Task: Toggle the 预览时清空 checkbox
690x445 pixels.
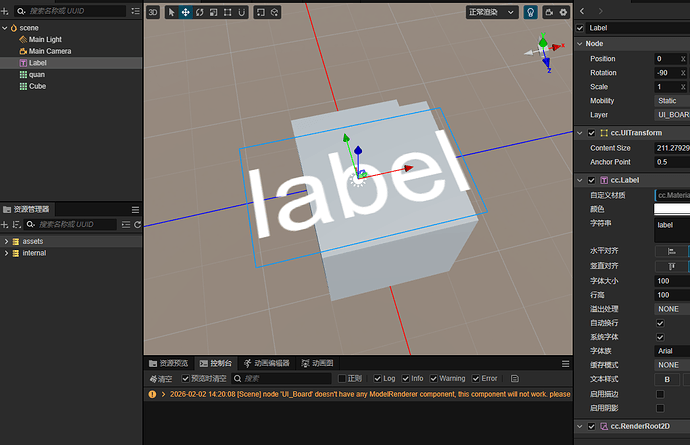Action: click(x=185, y=379)
